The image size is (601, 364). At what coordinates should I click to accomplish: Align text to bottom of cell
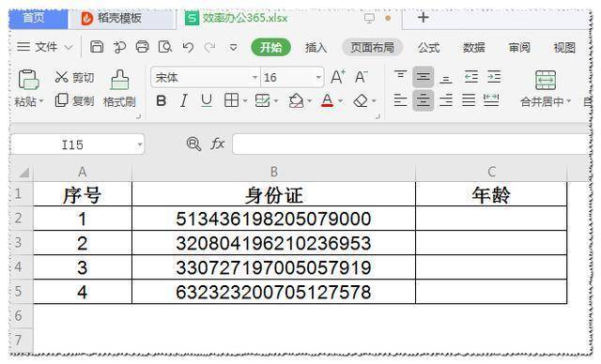point(446,79)
